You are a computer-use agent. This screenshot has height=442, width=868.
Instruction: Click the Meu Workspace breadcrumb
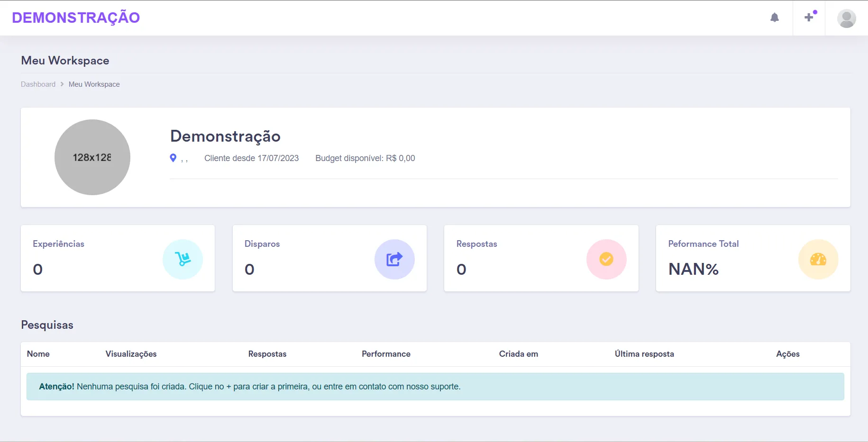click(94, 84)
